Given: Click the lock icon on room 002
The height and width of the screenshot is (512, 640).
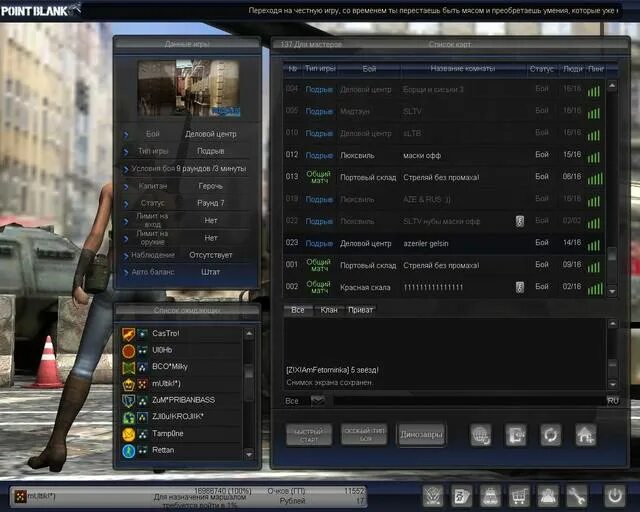Looking at the screenshot, I should click(519, 287).
